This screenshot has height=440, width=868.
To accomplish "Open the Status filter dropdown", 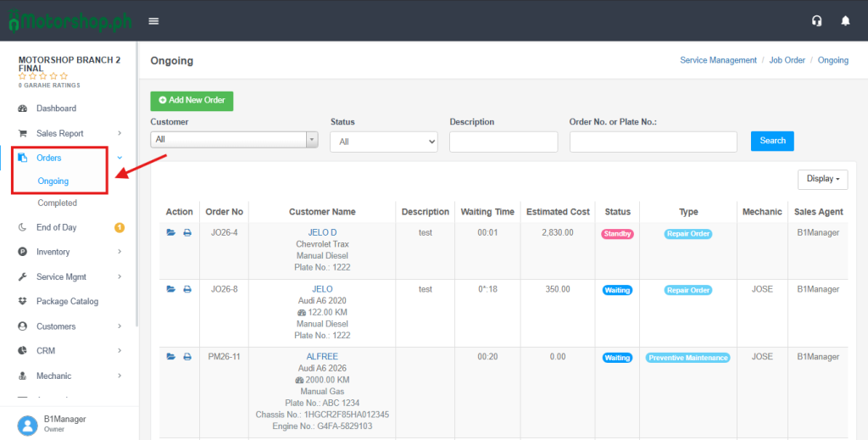I will [384, 142].
